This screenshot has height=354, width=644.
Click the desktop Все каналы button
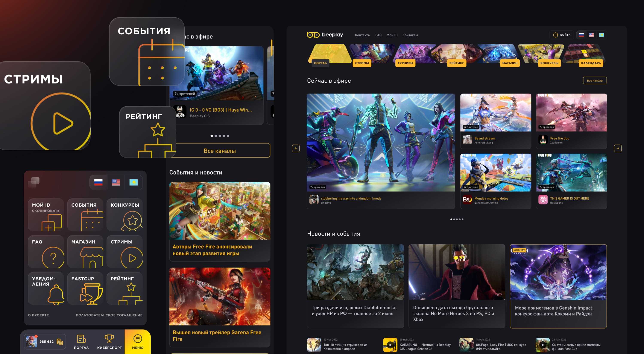(595, 80)
